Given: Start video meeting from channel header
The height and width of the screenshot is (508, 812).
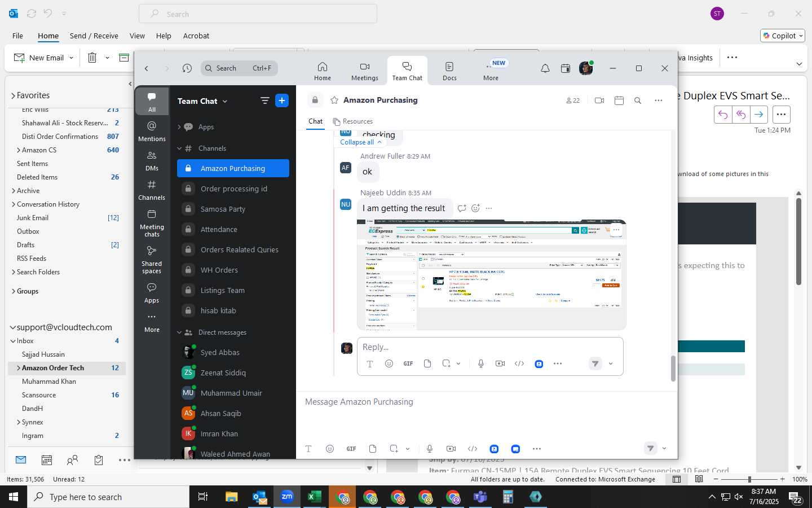Looking at the screenshot, I should (599, 100).
